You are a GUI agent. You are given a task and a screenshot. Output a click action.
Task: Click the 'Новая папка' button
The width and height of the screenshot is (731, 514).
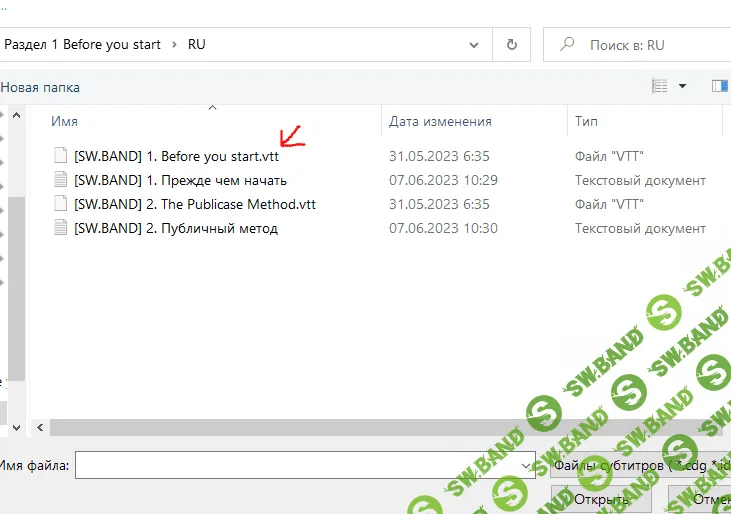(40, 87)
